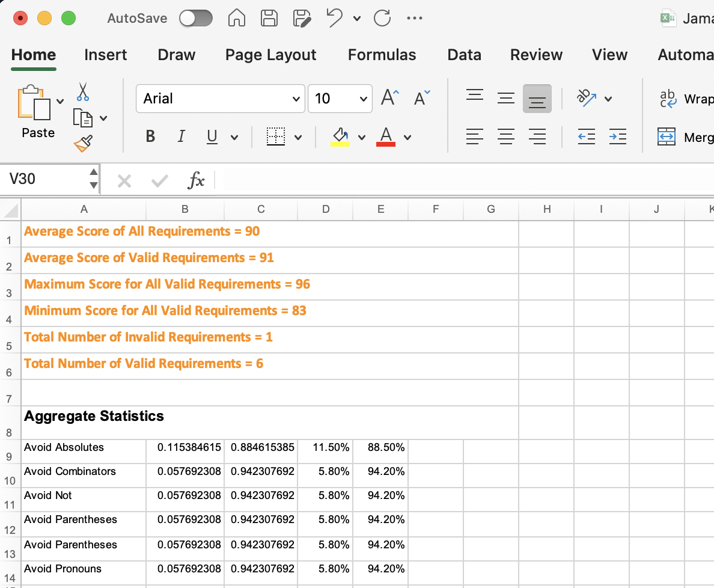Click the Name Box showing V30
Screen dimensions: 714x588
click(44, 179)
